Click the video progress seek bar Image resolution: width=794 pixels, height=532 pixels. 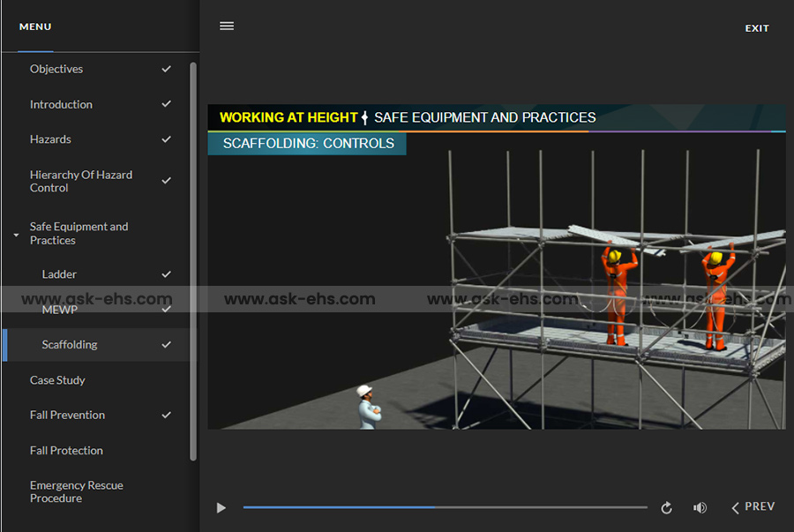coord(445,507)
